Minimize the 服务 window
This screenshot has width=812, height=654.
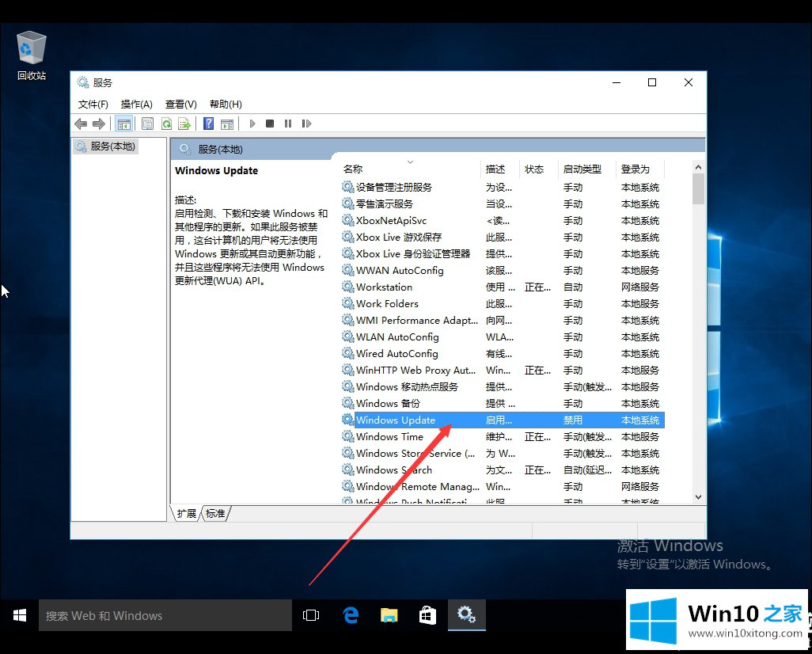click(617, 82)
